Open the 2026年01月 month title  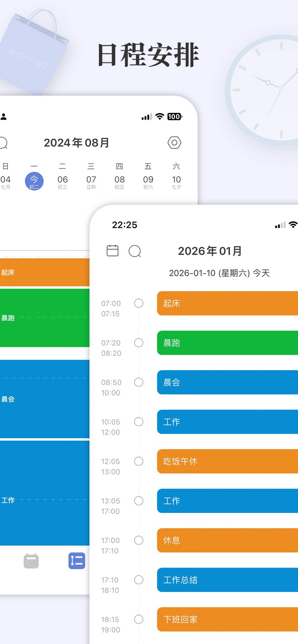pos(210,251)
